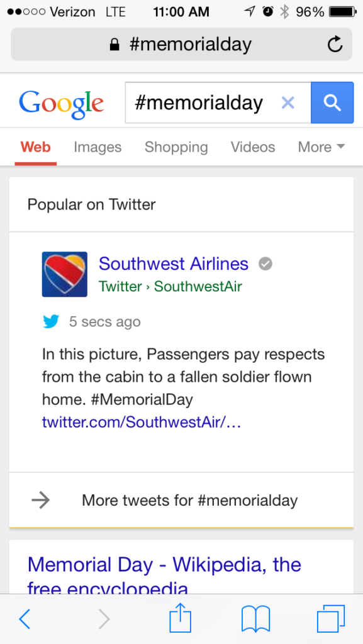Switch to the Shopping tab
The width and height of the screenshot is (363, 644).
click(176, 147)
